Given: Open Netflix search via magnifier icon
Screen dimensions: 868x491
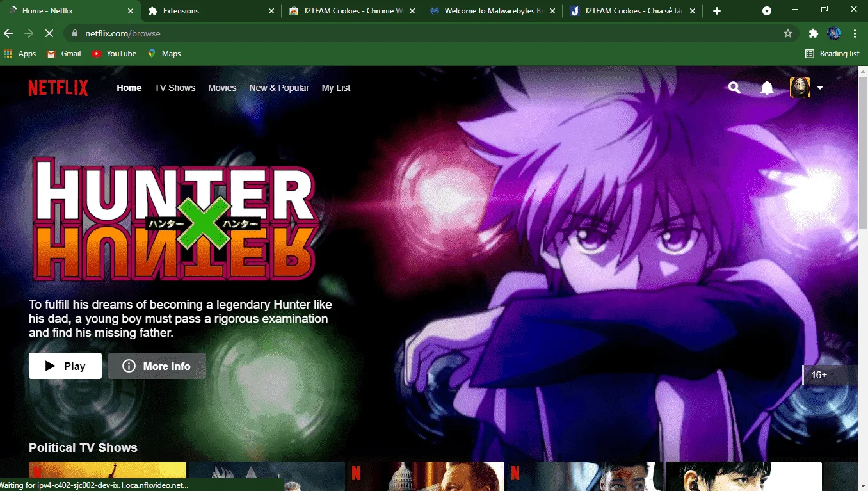Looking at the screenshot, I should pos(734,88).
